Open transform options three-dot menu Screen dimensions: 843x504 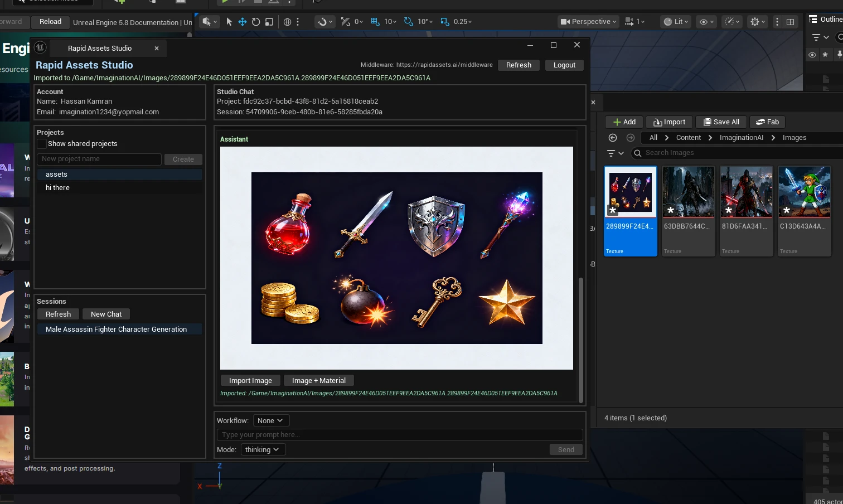pos(298,22)
